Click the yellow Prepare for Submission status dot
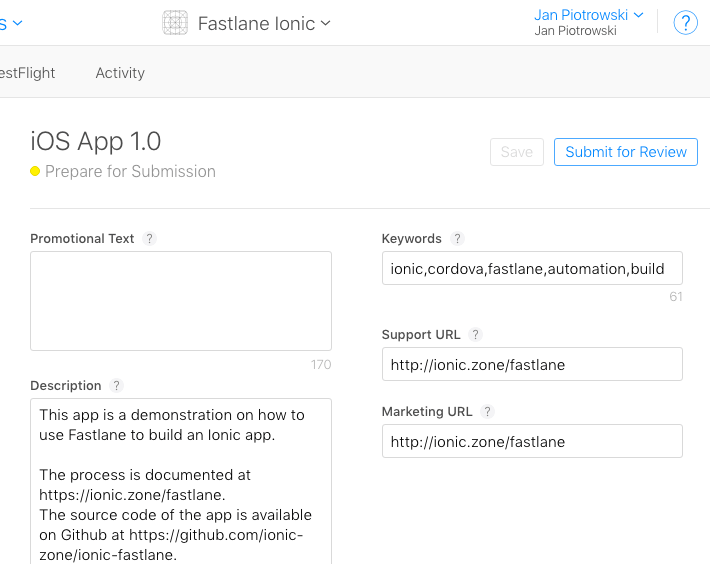Image resolution: width=710 pixels, height=564 pixels. pyautogui.click(x=35, y=172)
